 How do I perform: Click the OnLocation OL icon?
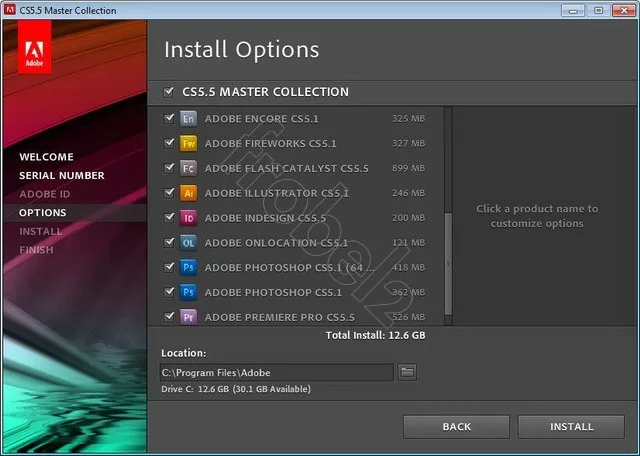click(x=188, y=243)
